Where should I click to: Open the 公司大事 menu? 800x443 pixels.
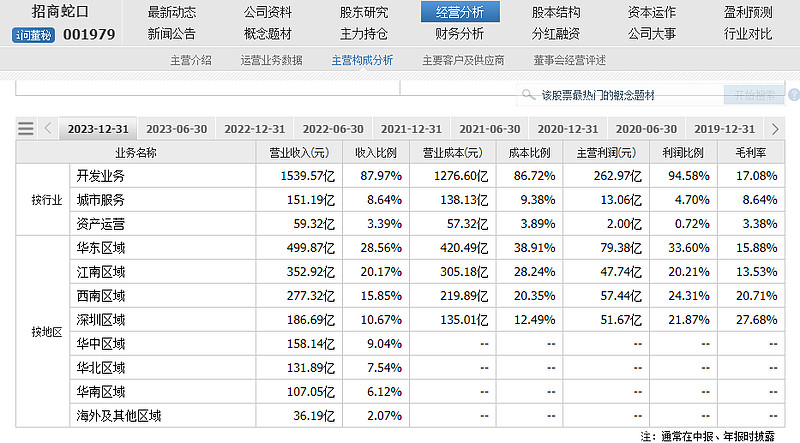[652, 34]
